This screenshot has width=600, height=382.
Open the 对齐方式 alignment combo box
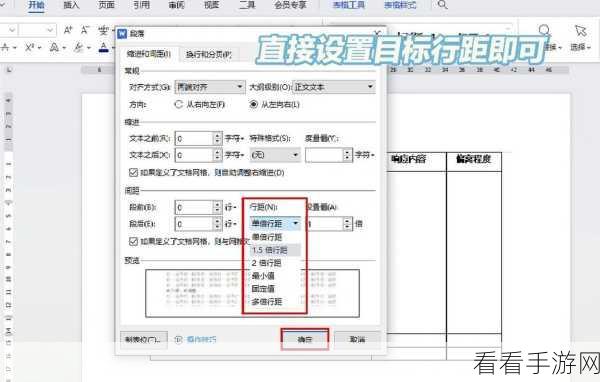point(210,87)
